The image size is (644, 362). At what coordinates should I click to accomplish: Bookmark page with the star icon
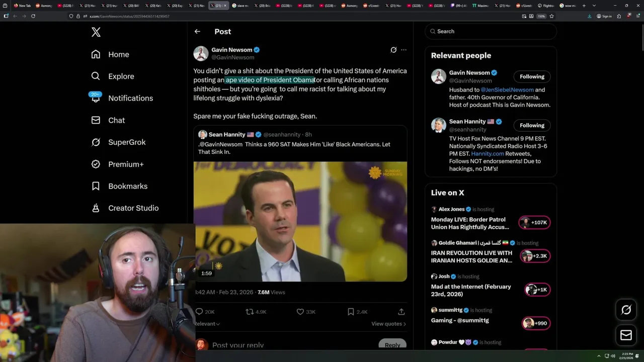tap(552, 16)
